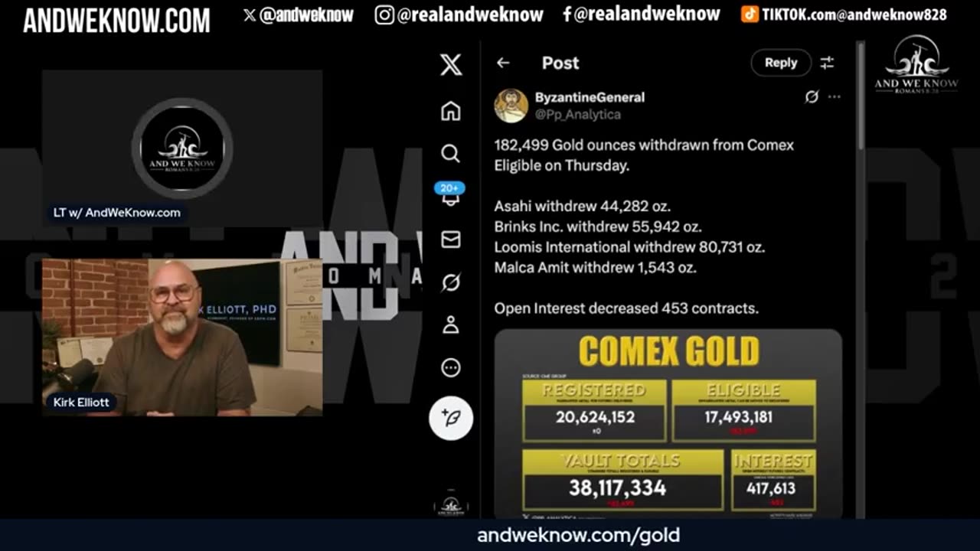Screen dimensions: 980x551
Task: Open Profile person icon
Action: point(450,325)
